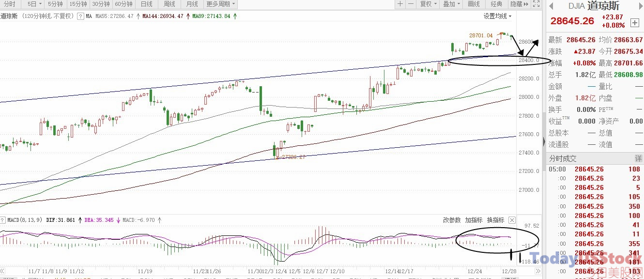
Task: Add DJIA to watchlist plus icon
Action: point(635,23)
